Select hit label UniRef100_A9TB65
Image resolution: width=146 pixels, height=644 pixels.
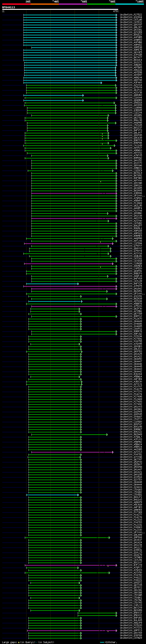[131, 67]
